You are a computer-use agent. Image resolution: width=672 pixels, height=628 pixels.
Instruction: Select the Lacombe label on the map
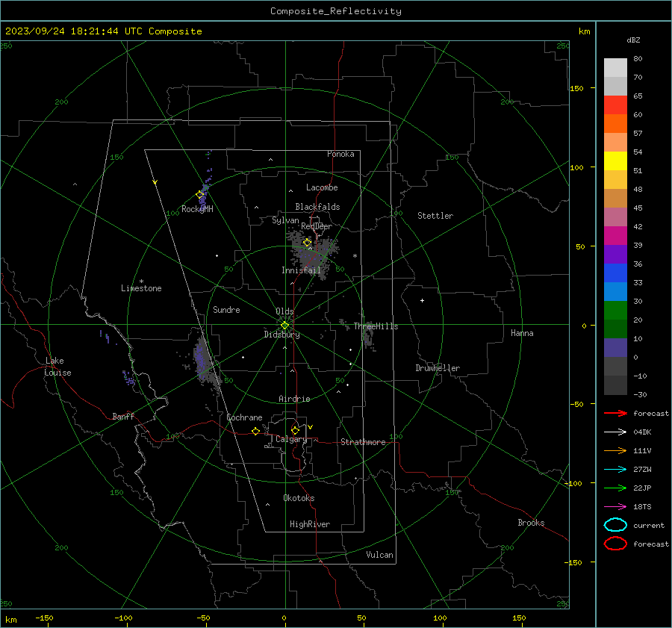(322, 187)
